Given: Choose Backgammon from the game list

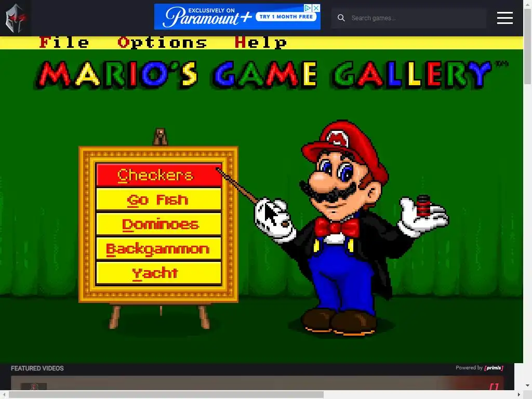Looking at the screenshot, I should [159, 249].
